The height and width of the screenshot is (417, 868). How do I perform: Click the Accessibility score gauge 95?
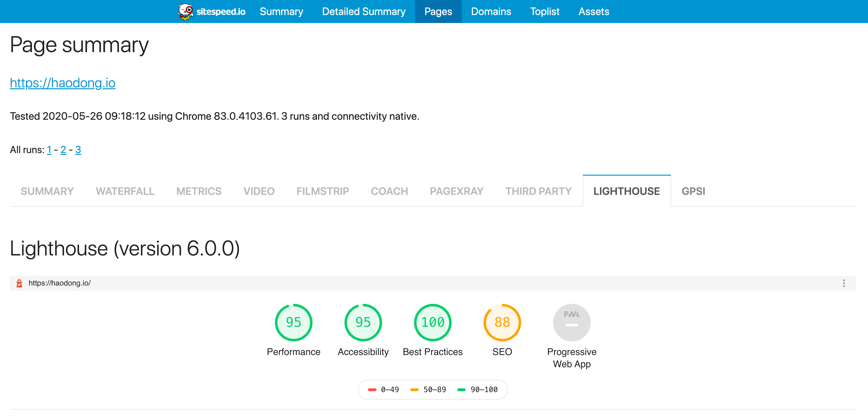tap(363, 322)
